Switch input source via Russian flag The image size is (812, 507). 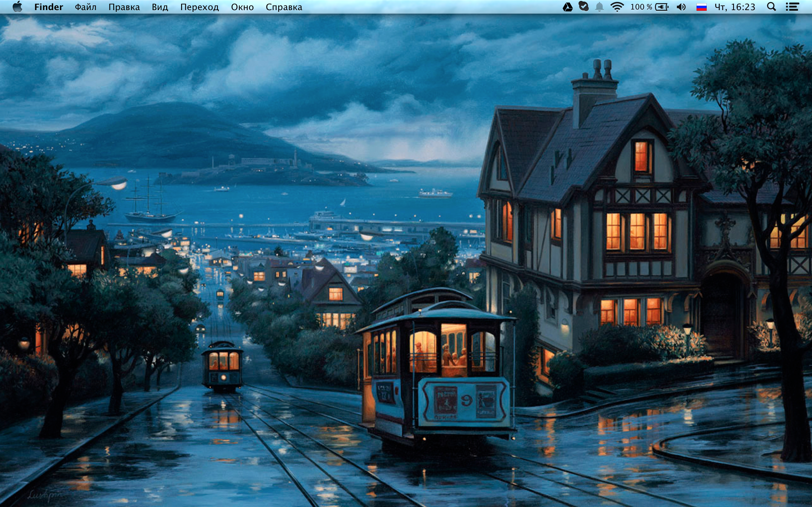coord(701,7)
